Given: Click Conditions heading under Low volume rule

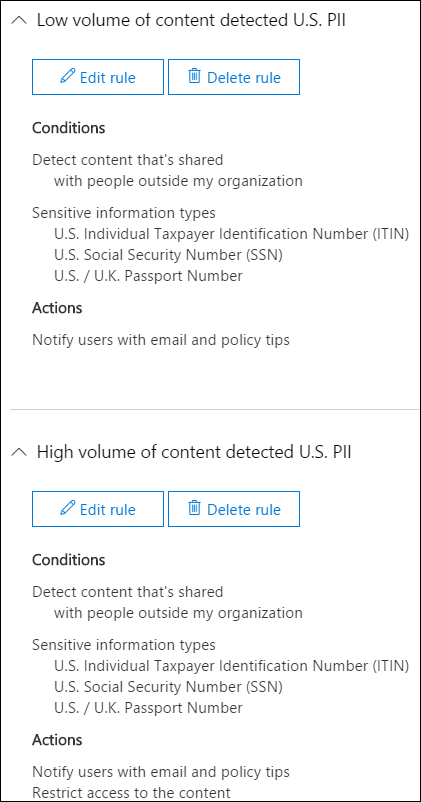Looking at the screenshot, I should (x=69, y=128).
